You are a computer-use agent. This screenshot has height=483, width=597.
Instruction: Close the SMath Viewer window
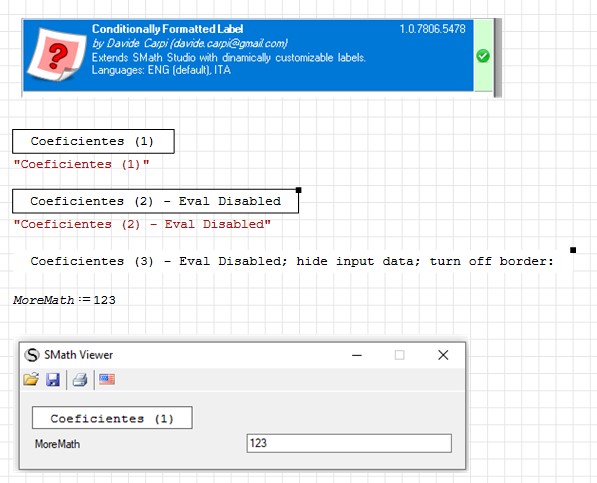[443, 355]
